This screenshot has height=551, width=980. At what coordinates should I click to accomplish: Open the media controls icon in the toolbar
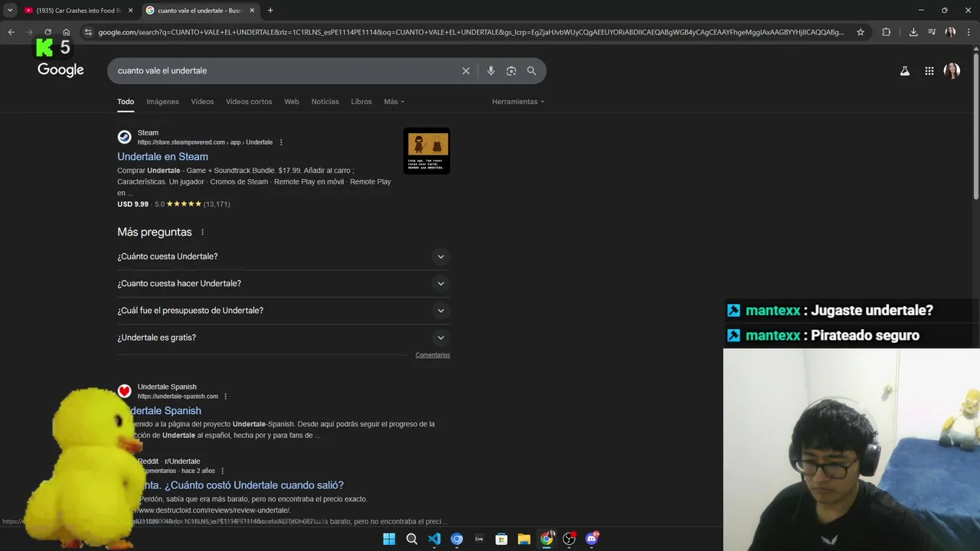[932, 32]
